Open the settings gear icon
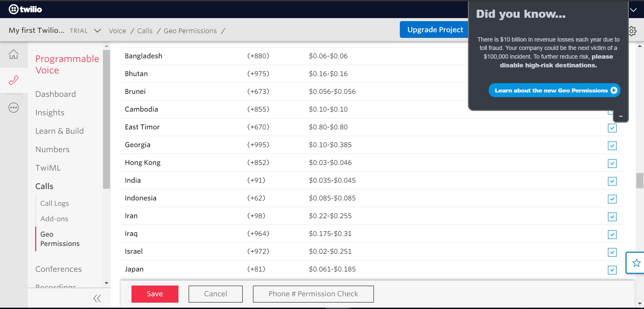The height and width of the screenshot is (309, 644). (x=632, y=31)
